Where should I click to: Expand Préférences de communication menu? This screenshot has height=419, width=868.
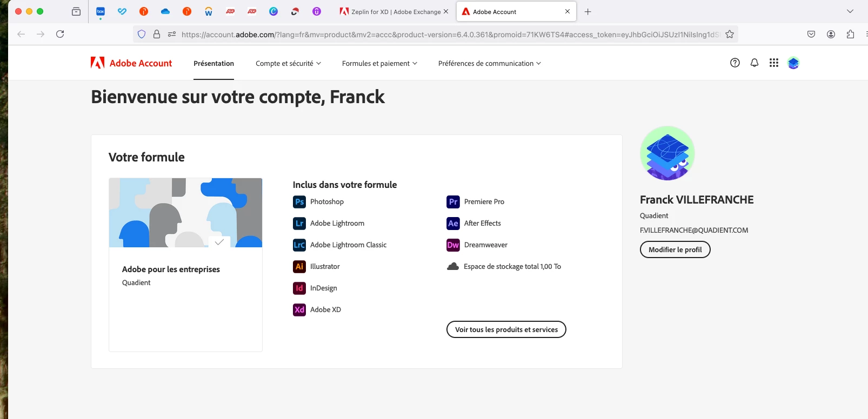[x=490, y=63]
